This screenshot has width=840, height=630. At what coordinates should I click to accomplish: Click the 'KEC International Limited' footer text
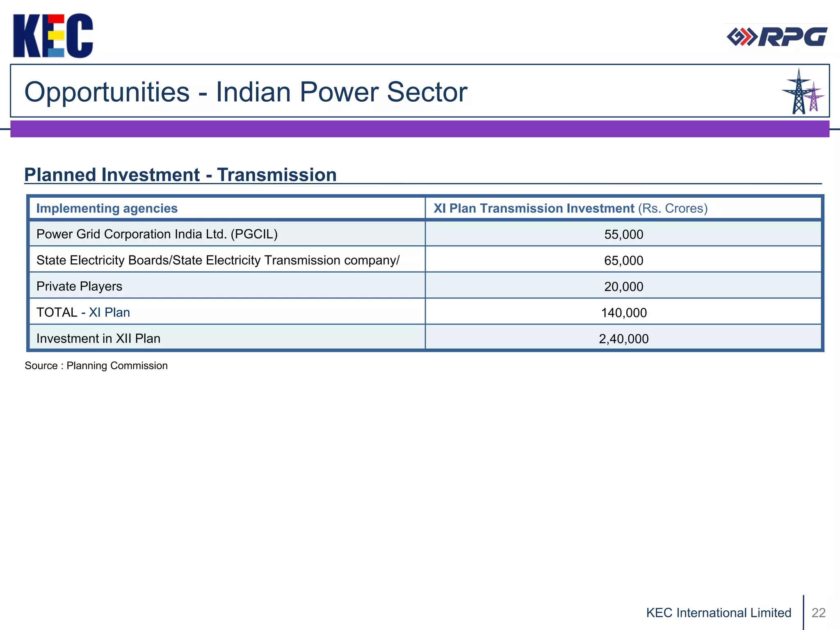(x=719, y=613)
